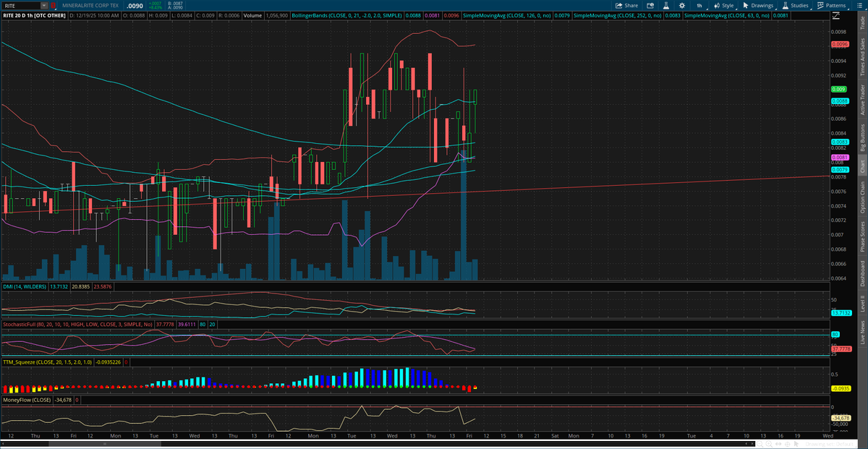868x449 pixels.
Task: Click the RITE symbol input field
Action: point(21,5)
